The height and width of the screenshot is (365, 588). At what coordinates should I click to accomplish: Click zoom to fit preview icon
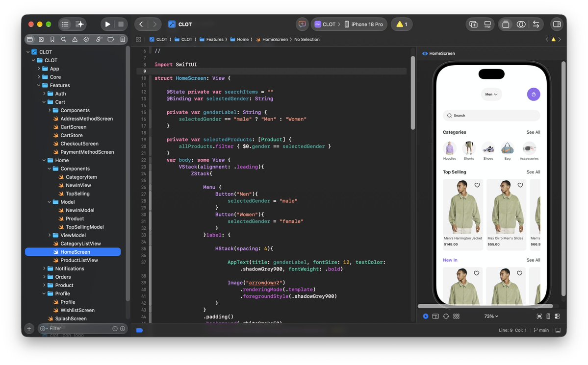539,316
